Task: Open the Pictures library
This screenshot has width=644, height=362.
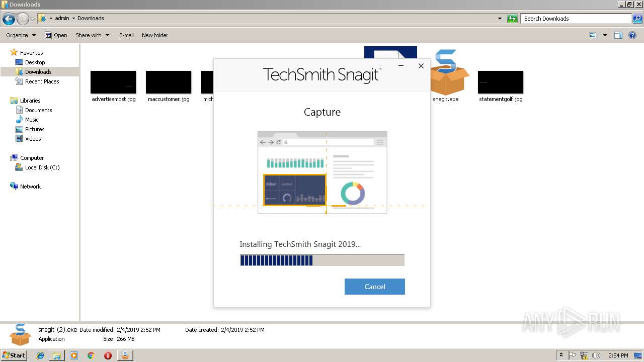Action: [35, 129]
